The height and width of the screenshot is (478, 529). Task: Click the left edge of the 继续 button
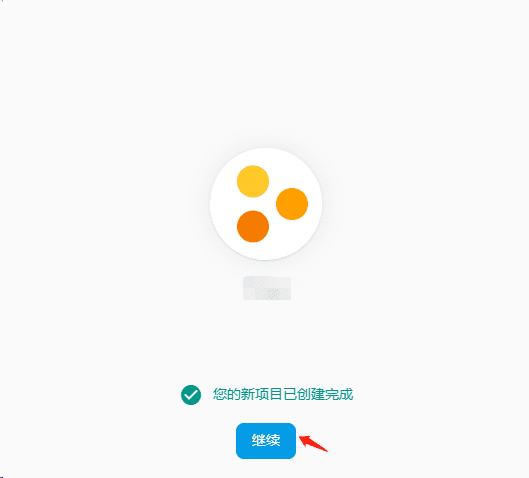(238, 441)
